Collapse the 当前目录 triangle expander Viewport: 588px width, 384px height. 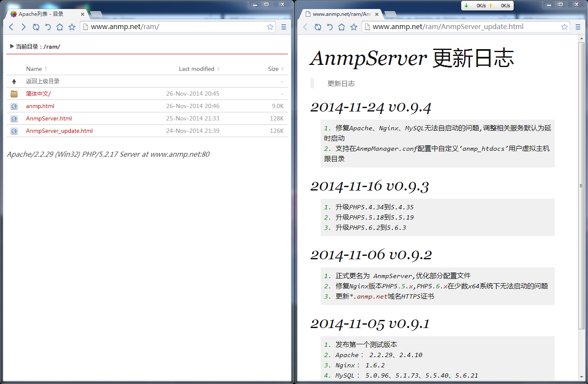12,46
